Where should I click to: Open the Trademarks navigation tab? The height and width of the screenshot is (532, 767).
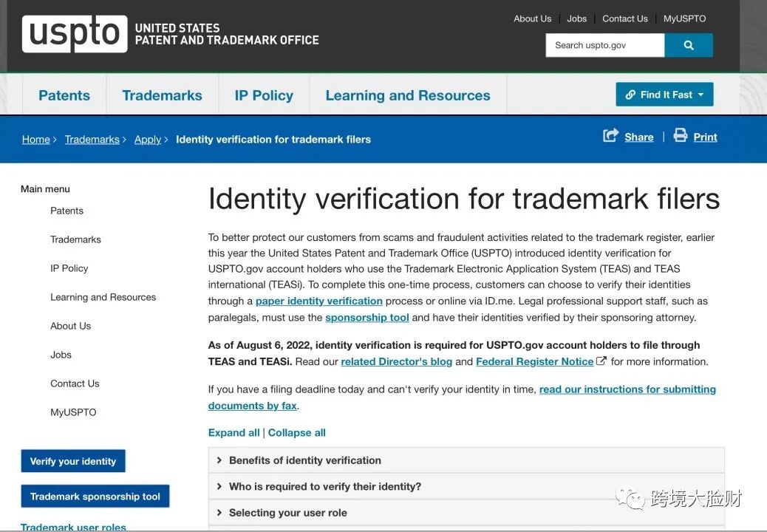(x=162, y=95)
